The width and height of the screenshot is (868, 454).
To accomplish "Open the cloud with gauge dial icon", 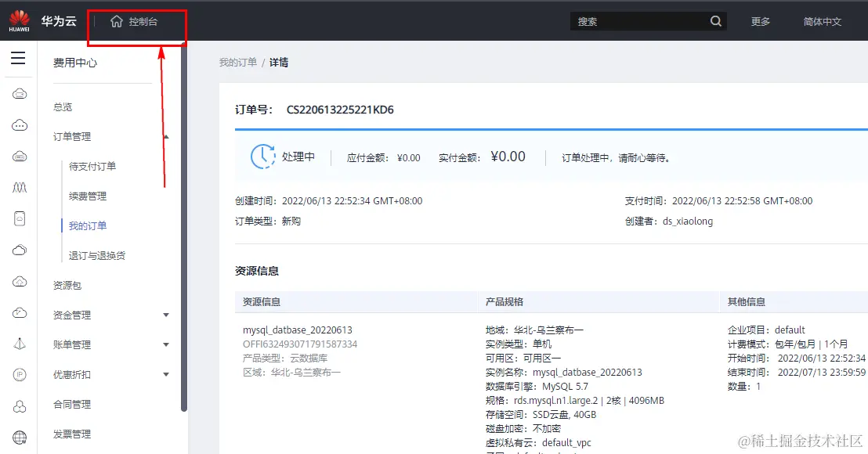I will pyautogui.click(x=20, y=313).
